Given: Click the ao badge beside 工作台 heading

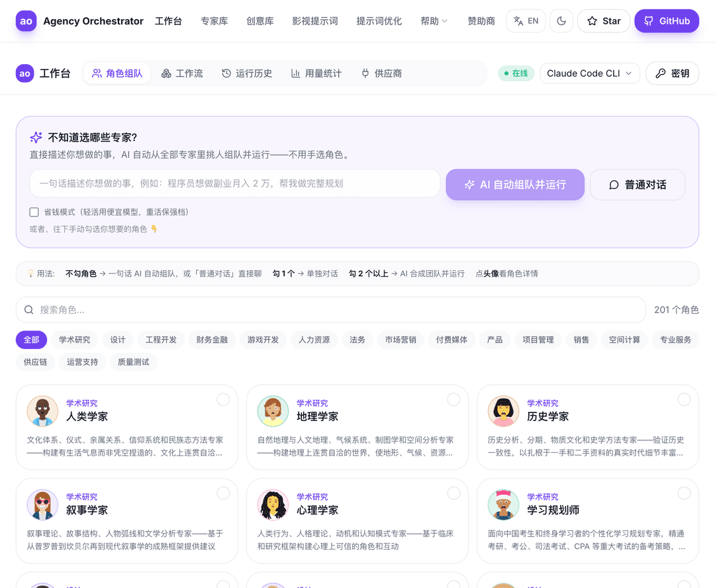Looking at the screenshot, I should (25, 73).
